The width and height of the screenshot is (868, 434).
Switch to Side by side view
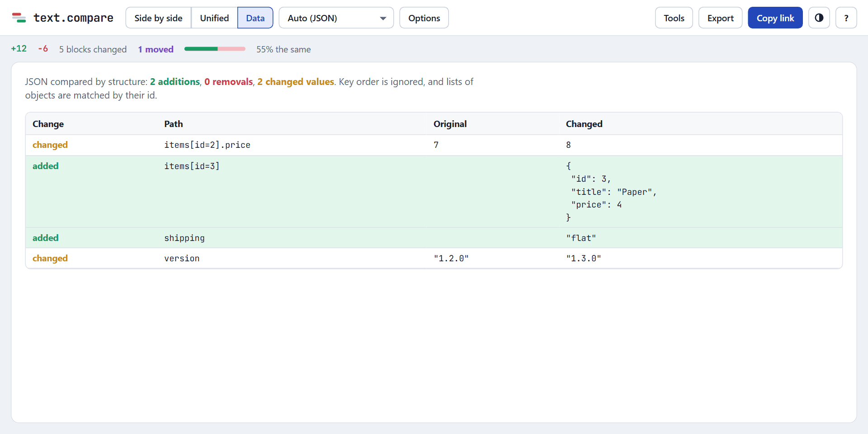pos(158,18)
